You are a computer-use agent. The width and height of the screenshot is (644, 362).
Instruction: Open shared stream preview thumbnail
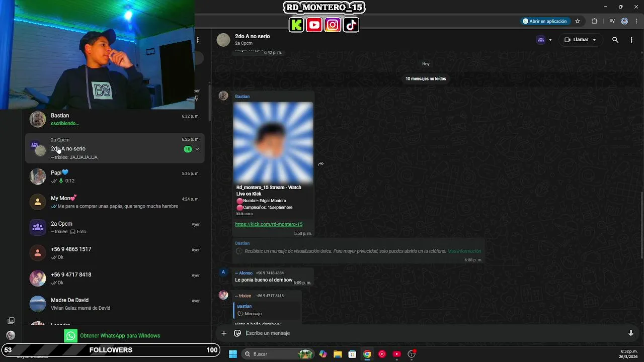coord(273,142)
